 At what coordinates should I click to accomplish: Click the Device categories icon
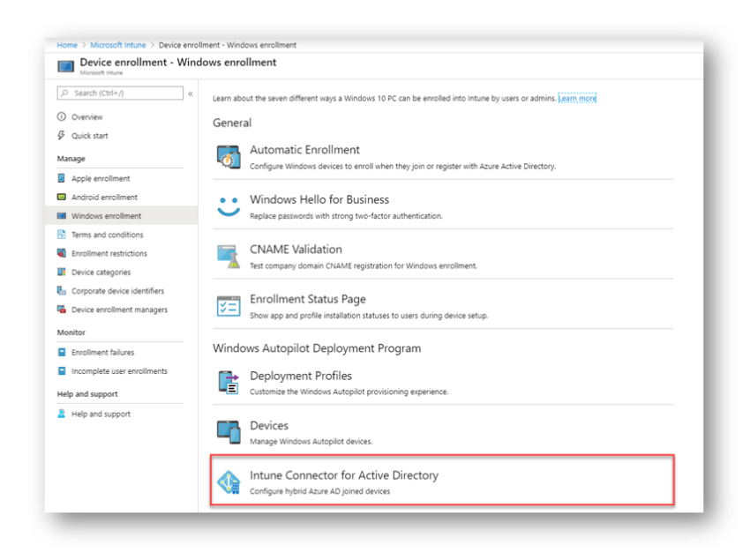click(x=62, y=272)
